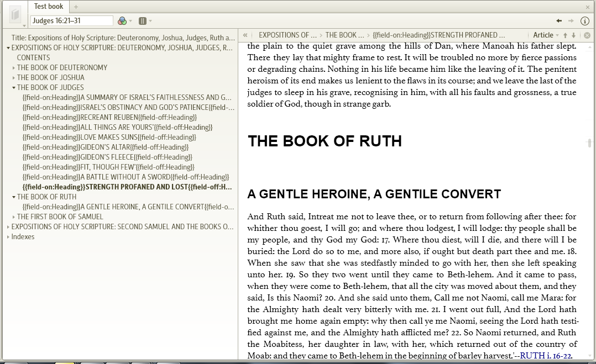This screenshot has height=364, width=596.
Task: Expand the Indexes entry
Action: 8,237
